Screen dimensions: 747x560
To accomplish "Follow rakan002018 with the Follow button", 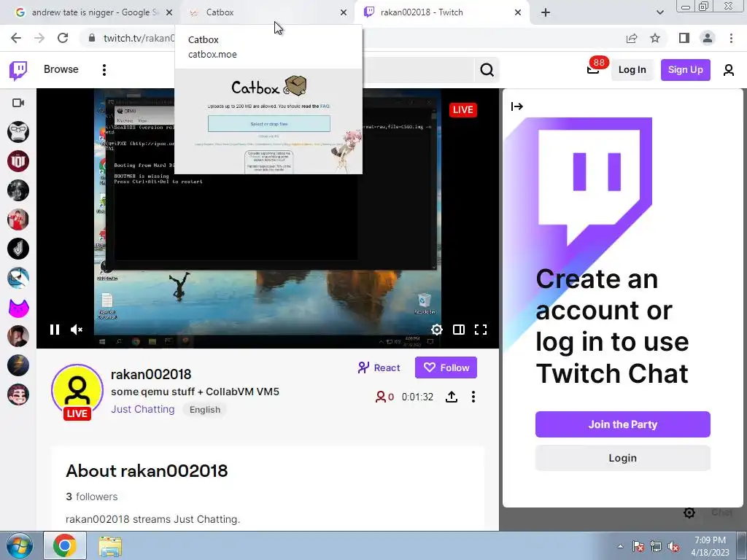I will [446, 367].
